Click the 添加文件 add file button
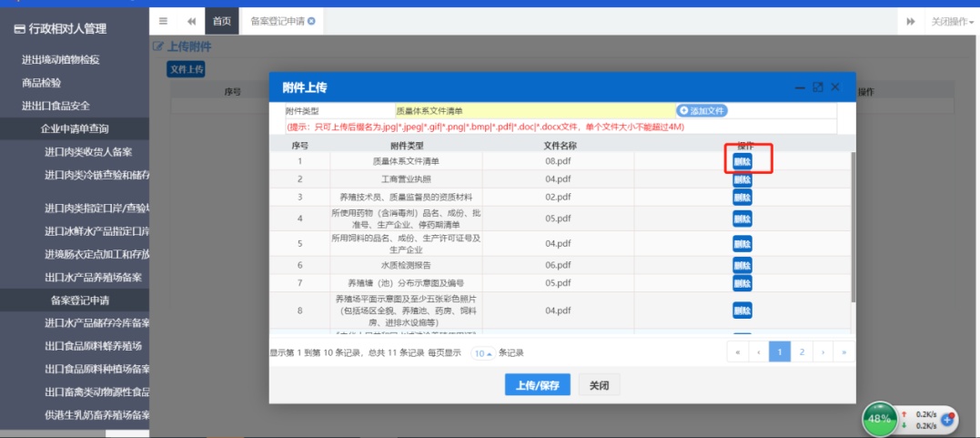This screenshot has height=438, width=980. pyautogui.click(x=702, y=110)
